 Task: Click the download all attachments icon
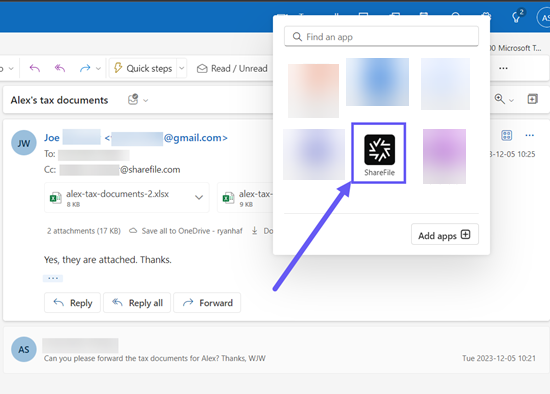tap(255, 231)
